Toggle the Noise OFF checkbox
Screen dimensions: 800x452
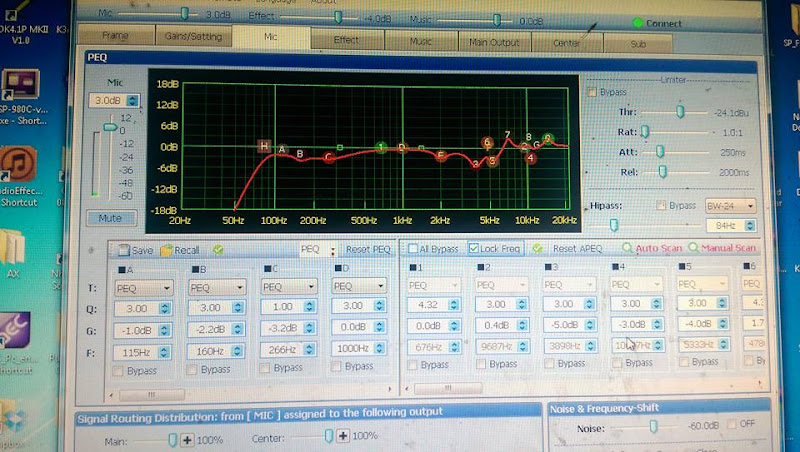(731, 424)
